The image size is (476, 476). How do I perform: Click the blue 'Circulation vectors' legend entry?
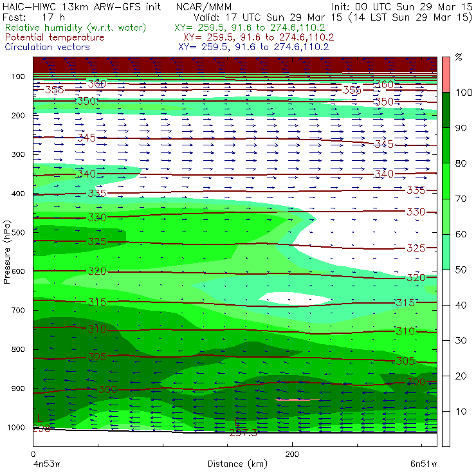point(48,47)
